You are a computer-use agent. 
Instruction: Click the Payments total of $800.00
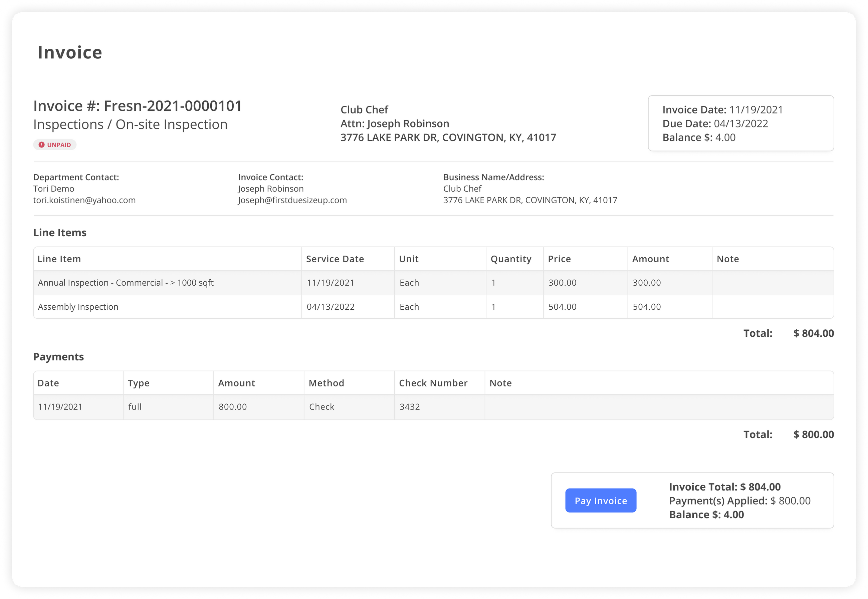813,434
